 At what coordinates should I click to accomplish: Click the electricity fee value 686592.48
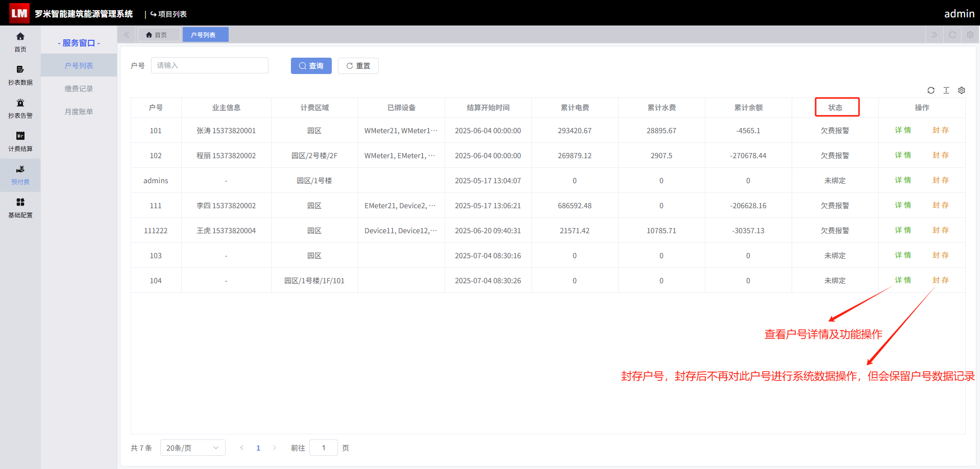[575, 206]
